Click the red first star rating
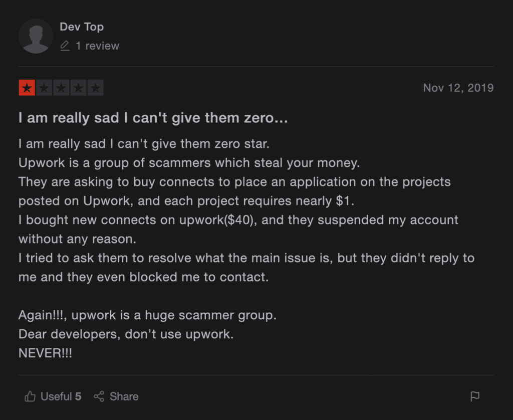The image size is (513, 420). 27,89
